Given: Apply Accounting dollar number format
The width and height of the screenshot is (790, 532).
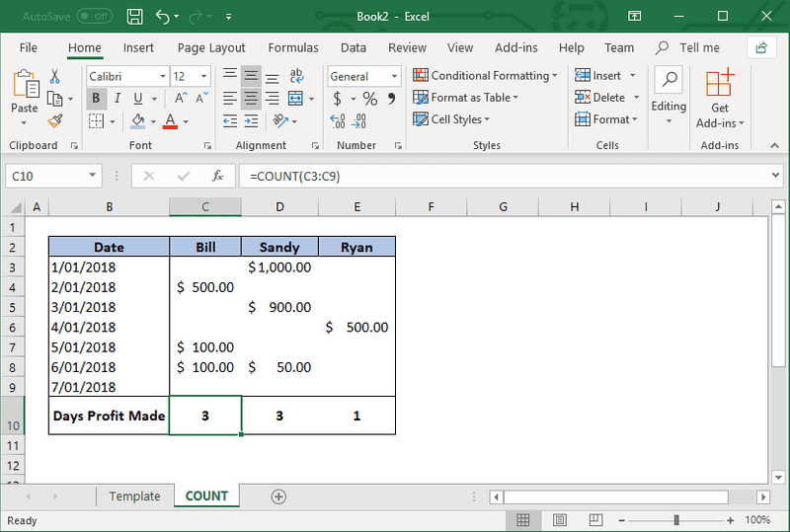Looking at the screenshot, I should point(337,99).
